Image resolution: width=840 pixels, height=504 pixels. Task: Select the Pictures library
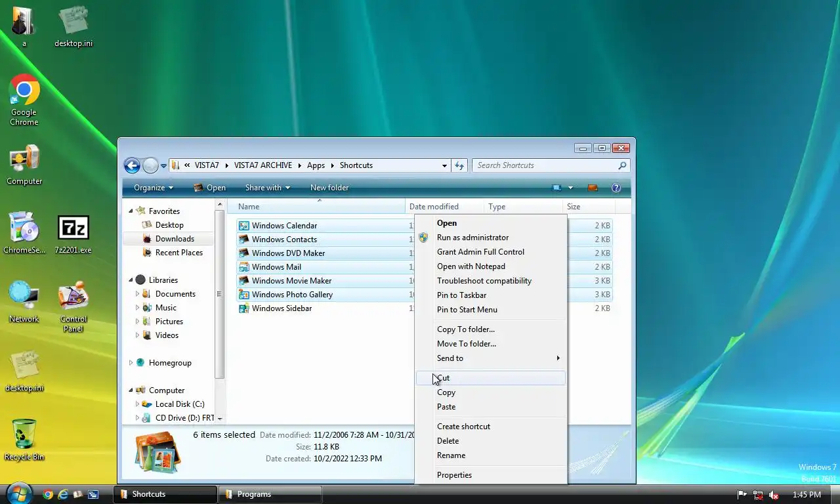[x=161, y=322]
